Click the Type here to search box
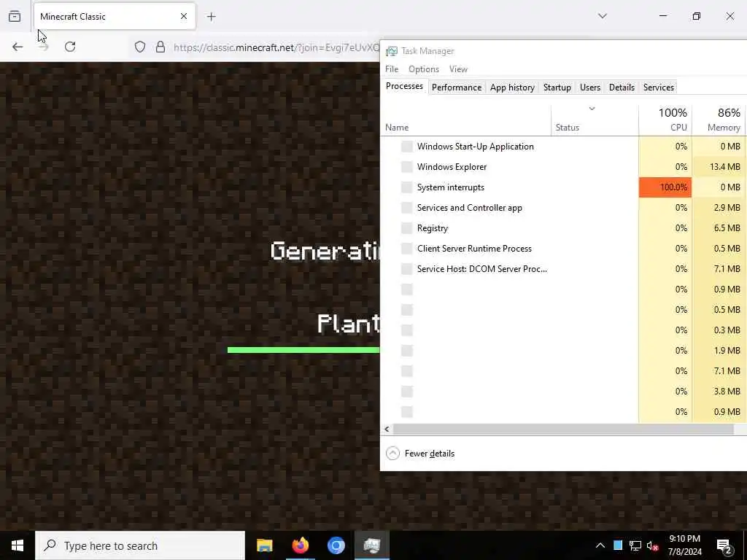The height and width of the screenshot is (560, 747). 140,545
